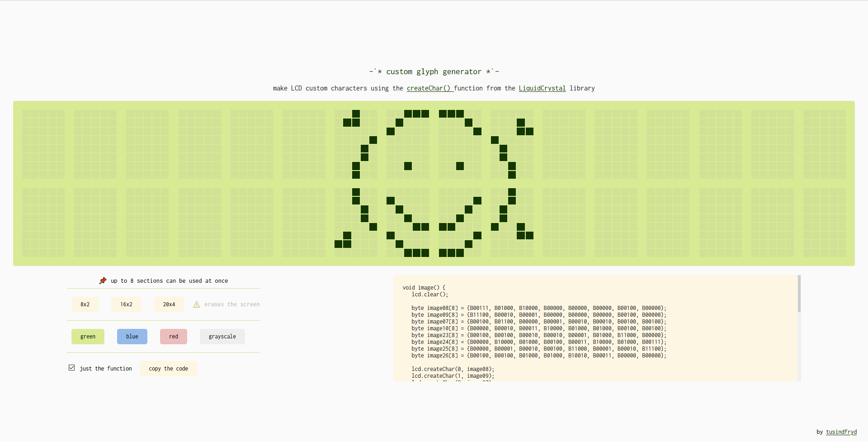Pick the 16x2 screen size
This screenshot has height=442, width=868.
126,304
